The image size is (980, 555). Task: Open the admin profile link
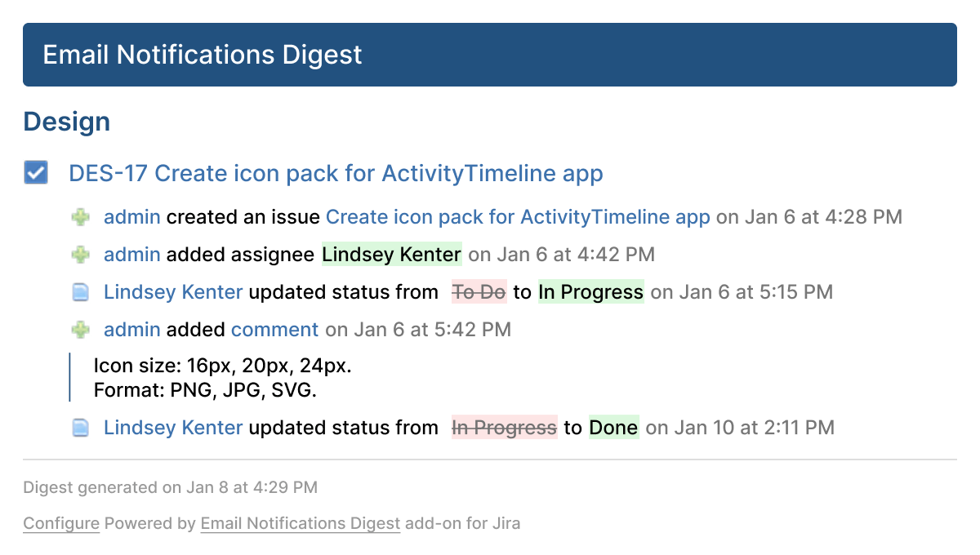(131, 216)
